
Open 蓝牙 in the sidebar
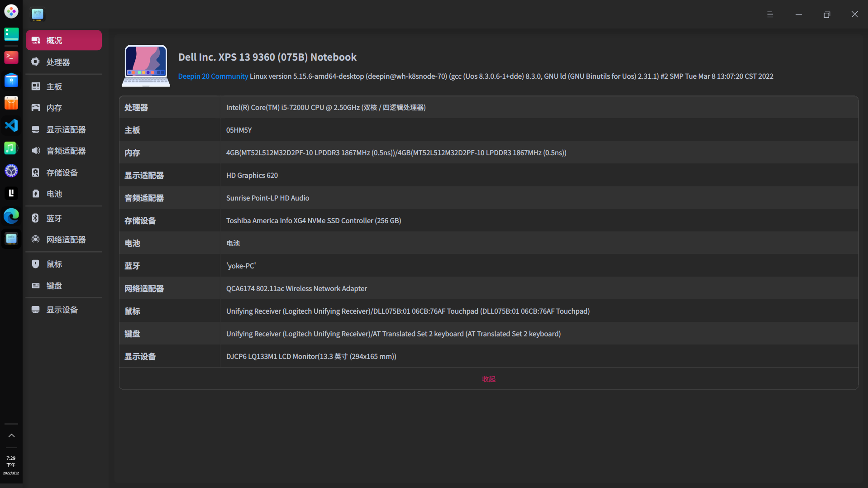click(x=64, y=218)
